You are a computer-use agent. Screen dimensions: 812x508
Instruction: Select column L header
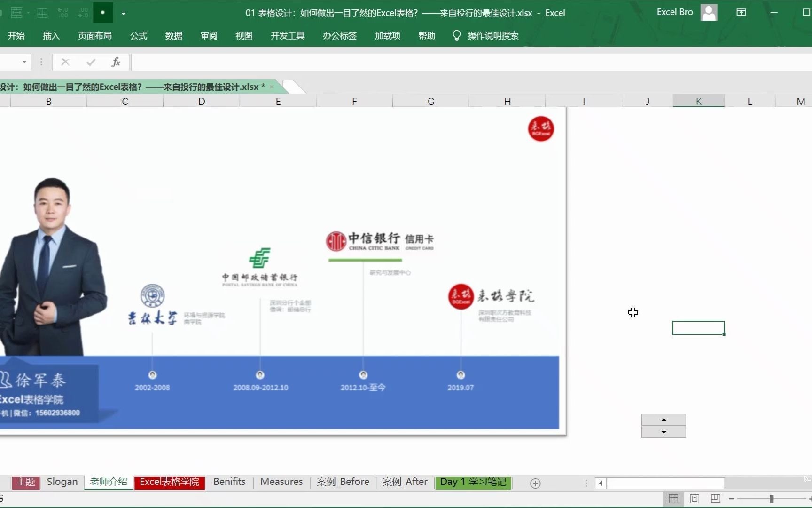[750, 101]
